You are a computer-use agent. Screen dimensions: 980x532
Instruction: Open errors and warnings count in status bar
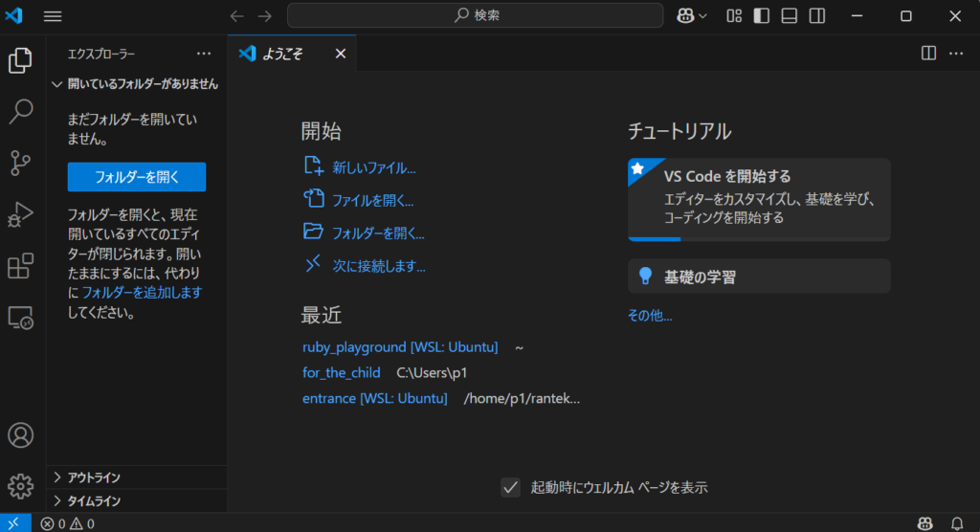point(68,523)
